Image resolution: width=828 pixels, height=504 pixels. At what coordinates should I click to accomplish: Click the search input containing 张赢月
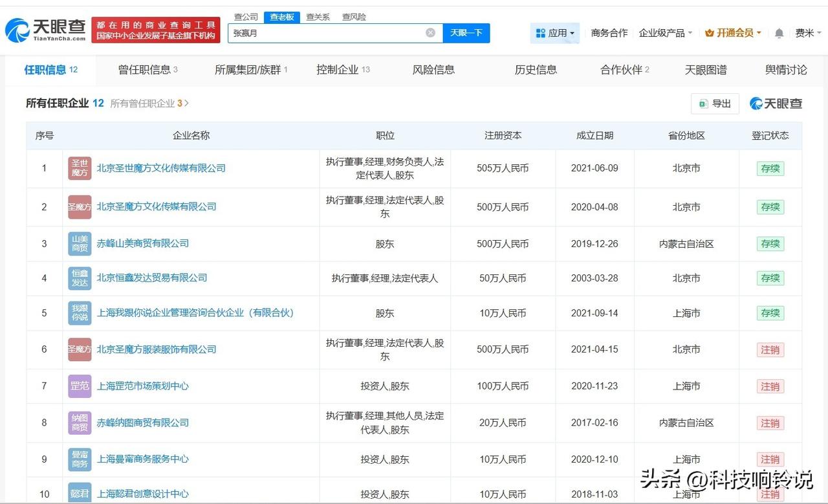click(x=327, y=33)
